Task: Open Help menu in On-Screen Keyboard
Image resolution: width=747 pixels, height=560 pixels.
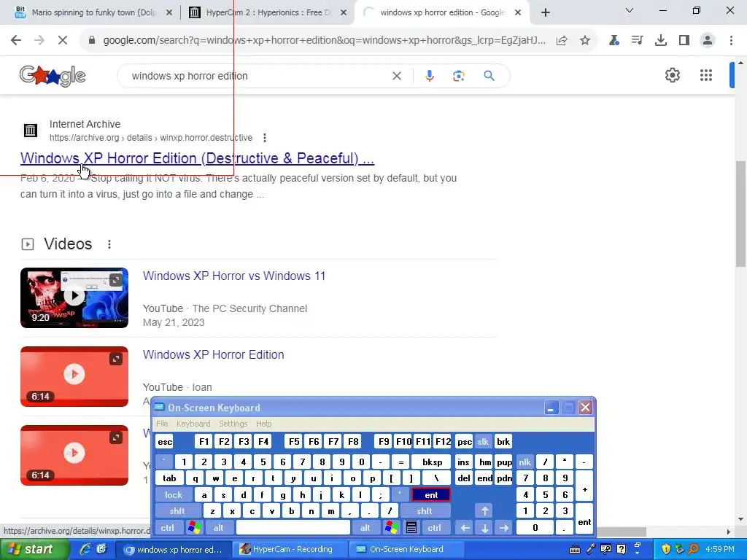Action: 263,424
